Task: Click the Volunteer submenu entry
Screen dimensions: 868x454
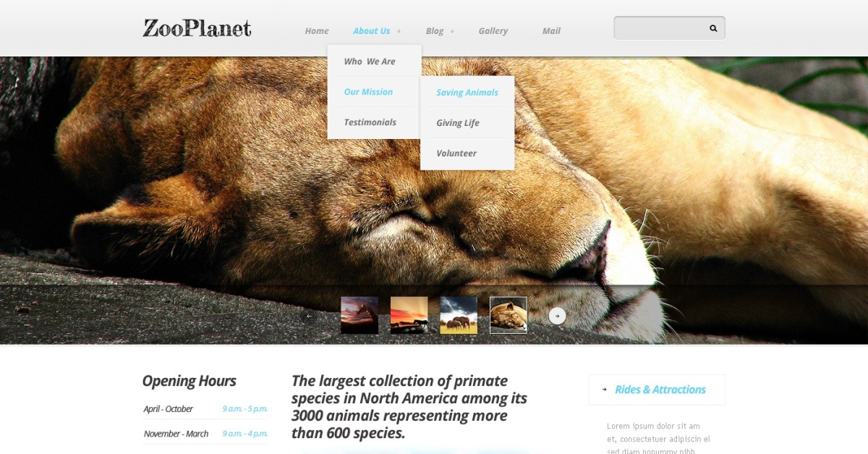Action: (456, 154)
